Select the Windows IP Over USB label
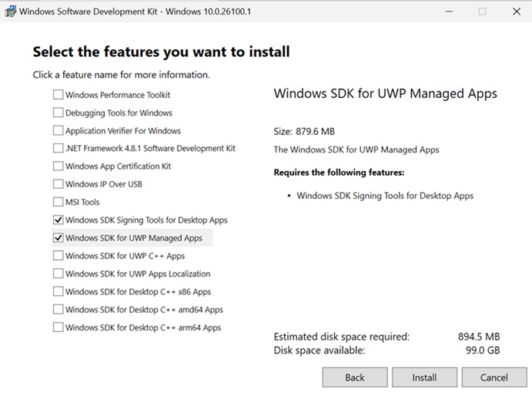This screenshot has height=393, width=532. (104, 184)
